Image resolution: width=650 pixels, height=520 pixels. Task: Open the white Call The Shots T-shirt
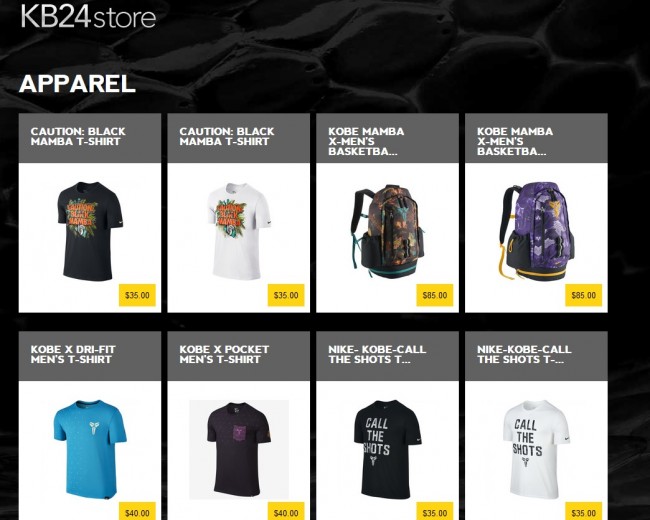tap(537, 450)
